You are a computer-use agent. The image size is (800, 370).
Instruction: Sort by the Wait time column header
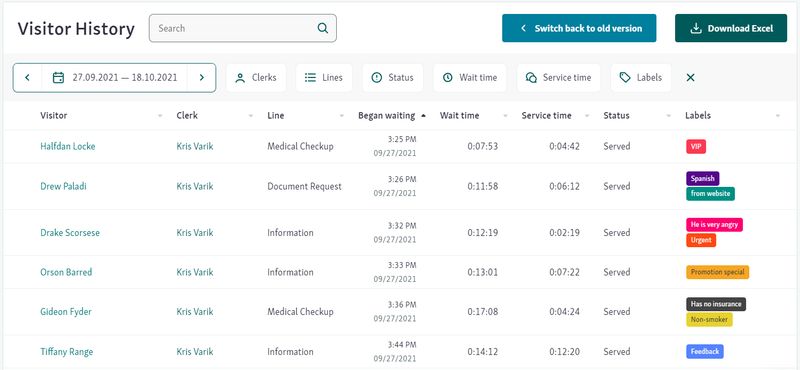pos(459,115)
